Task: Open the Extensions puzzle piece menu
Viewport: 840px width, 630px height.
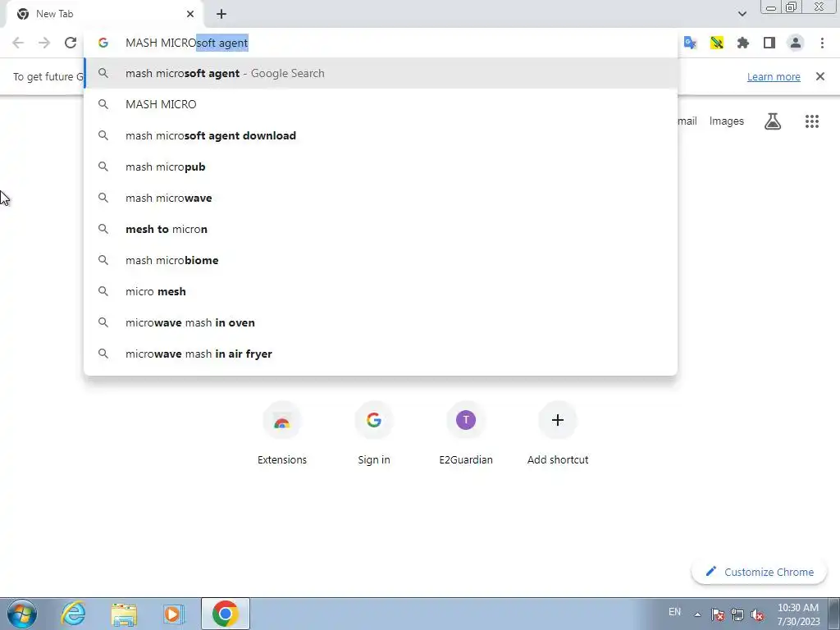Action: [x=742, y=43]
